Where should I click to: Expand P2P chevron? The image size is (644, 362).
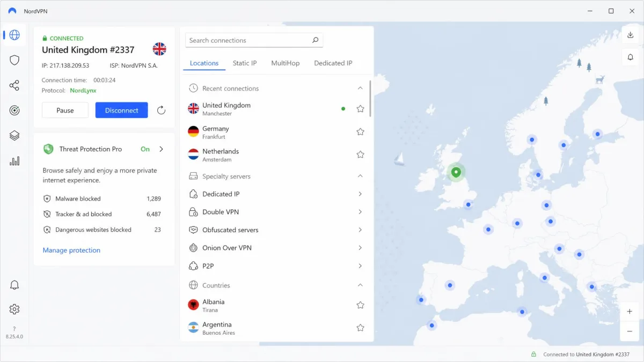360,266
